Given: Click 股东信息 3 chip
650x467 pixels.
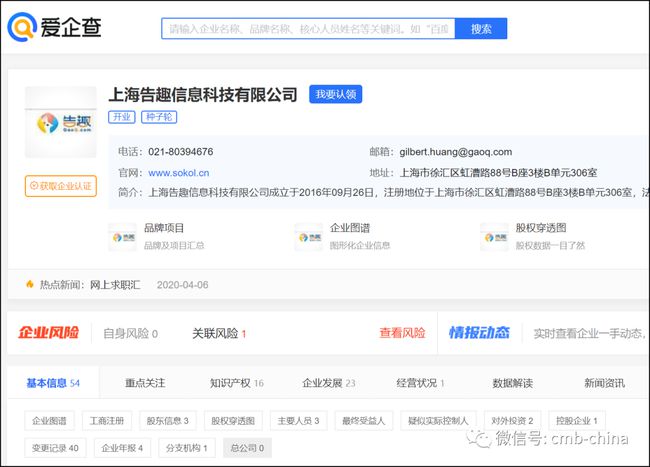Looking at the screenshot, I should coord(167,421).
